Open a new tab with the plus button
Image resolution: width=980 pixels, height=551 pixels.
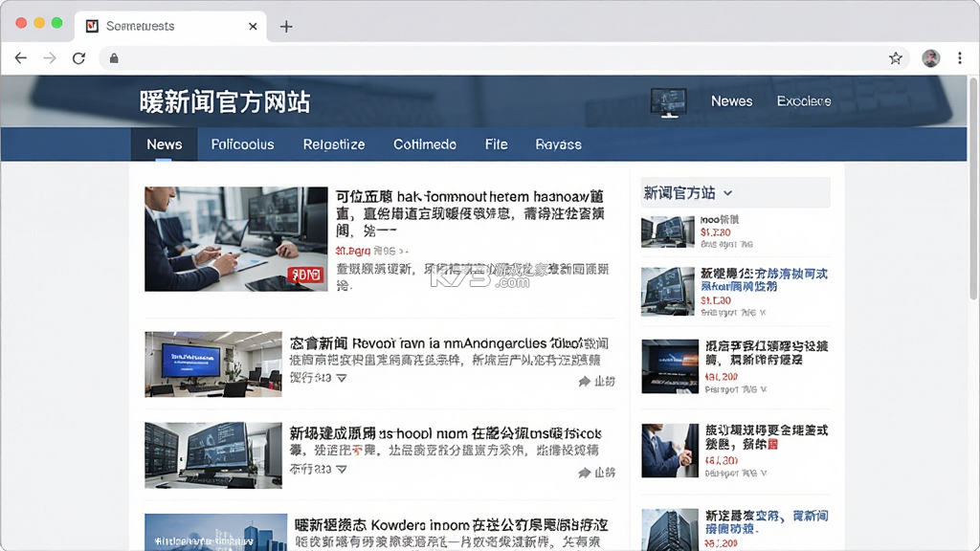(x=286, y=26)
